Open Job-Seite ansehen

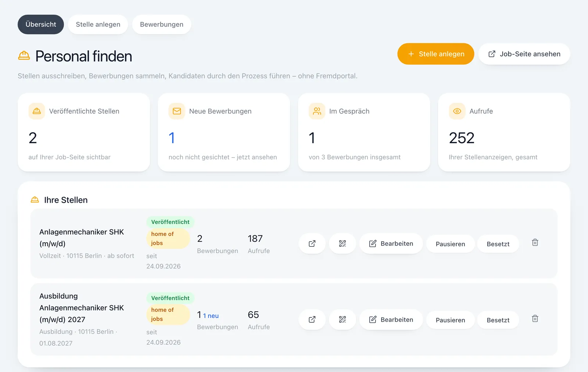[x=524, y=54]
